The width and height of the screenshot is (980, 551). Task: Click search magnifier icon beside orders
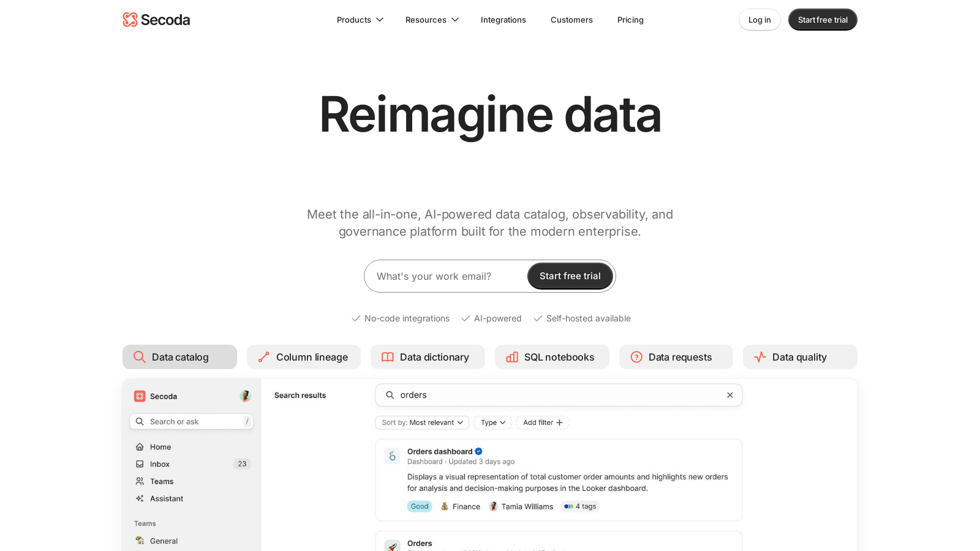pos(390,395)
